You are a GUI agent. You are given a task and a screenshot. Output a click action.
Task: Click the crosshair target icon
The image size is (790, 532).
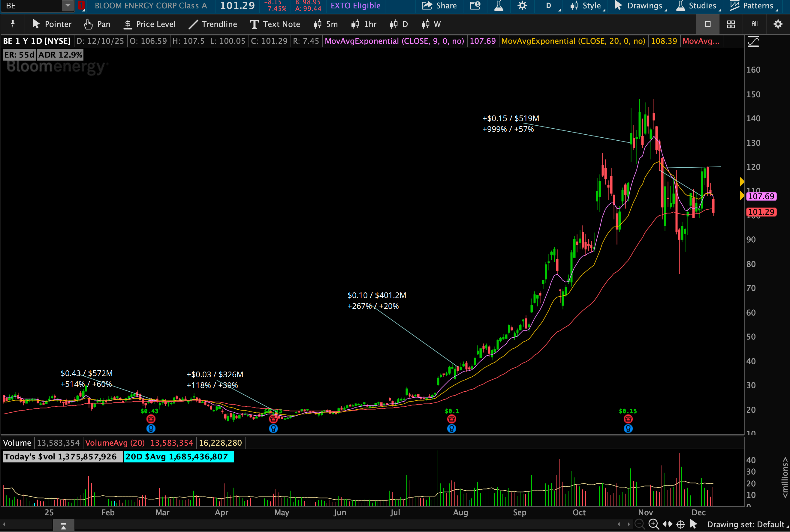[x=681, y=525]
